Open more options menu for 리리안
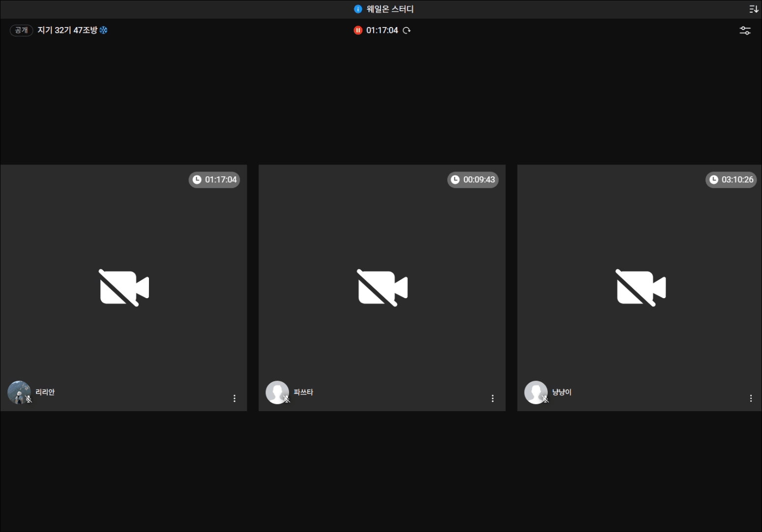 234,398
